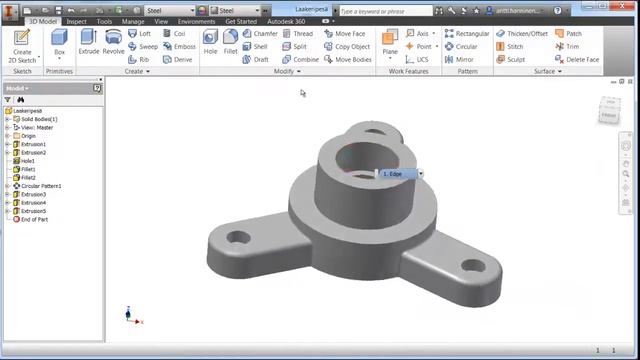640x360 pixels.
Task: Open the Environments tab
Action: 196,21
